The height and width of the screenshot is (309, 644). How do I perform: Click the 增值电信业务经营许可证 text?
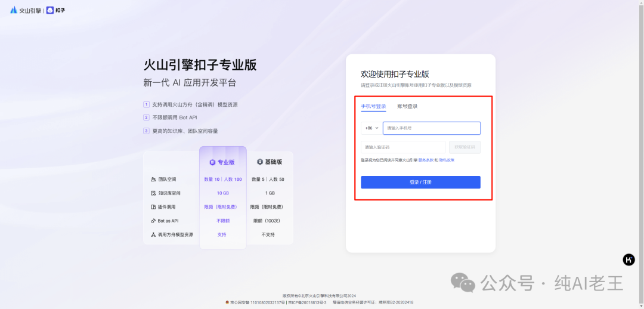(x=373, y=302)
